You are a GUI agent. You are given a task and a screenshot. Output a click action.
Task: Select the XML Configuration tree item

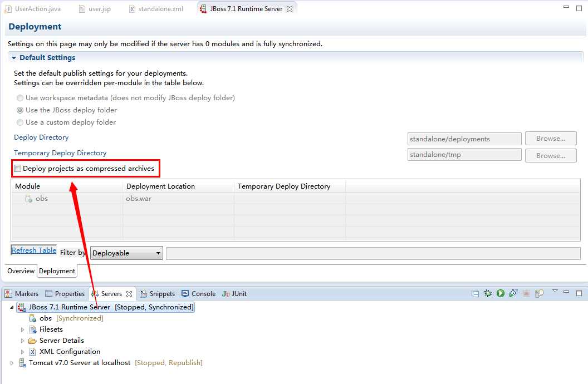click(70, 352)
